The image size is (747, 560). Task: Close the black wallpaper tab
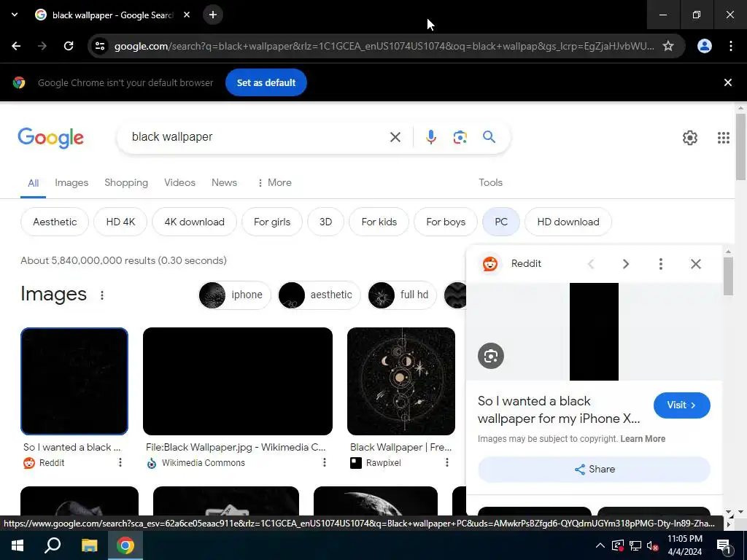pos(187,15)
